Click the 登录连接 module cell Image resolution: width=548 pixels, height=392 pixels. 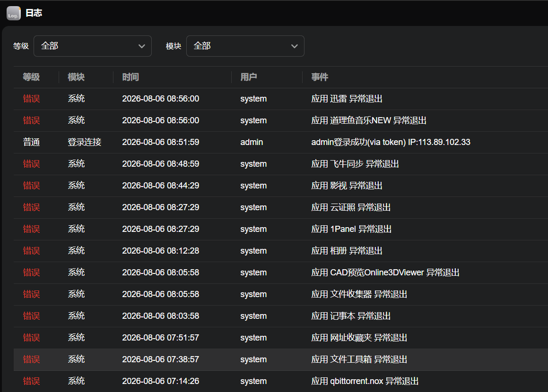click(85, 142)
